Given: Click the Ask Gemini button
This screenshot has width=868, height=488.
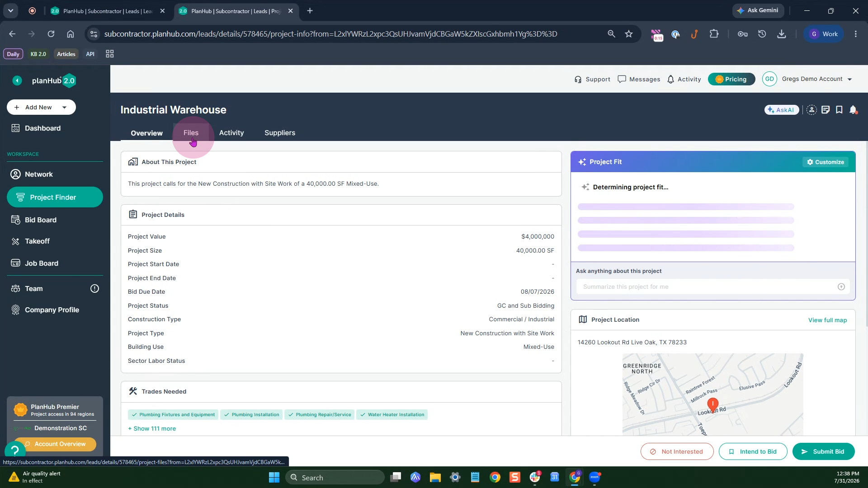Looking at the screenshot, I should [x=758, y=10].
